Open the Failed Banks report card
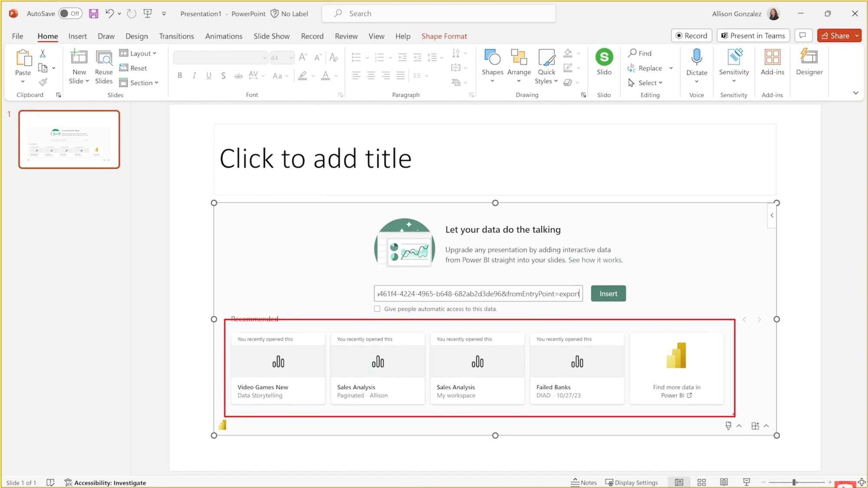 coord(577,369)
